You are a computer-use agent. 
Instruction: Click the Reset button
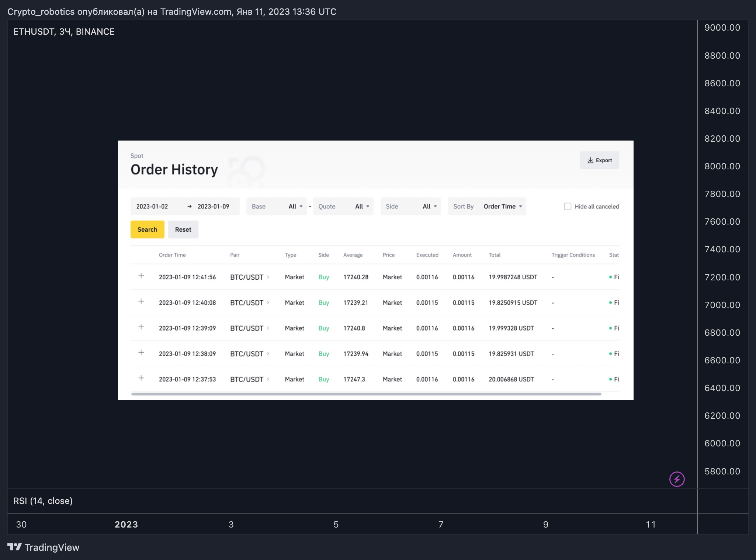(183, 229)
